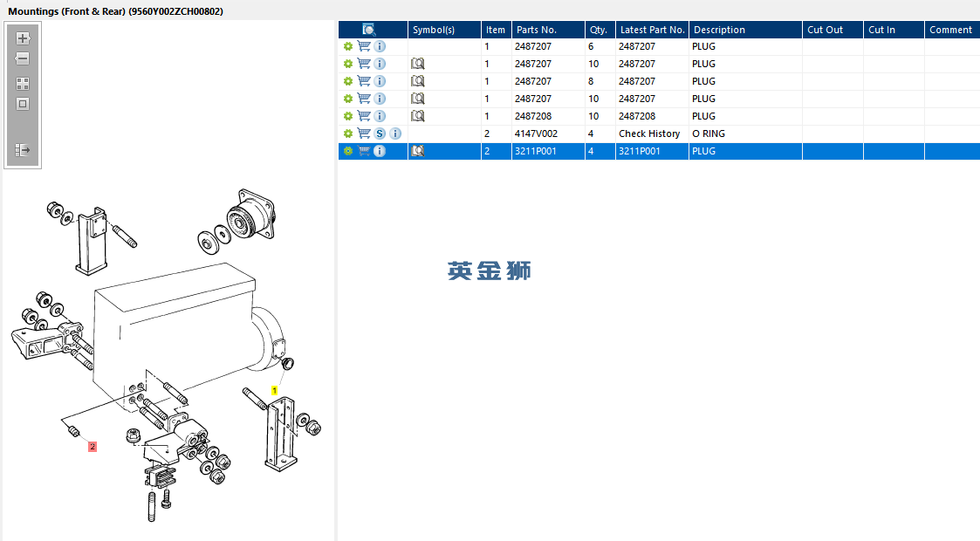The image size is (980, 541).
Task: Open supersession S icon for 4147V002
Action: coord(380,134)
